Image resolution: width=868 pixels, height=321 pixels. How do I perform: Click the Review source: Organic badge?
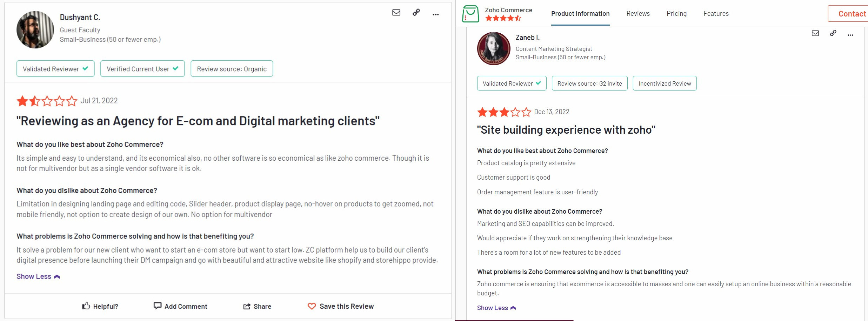(232, 68)
